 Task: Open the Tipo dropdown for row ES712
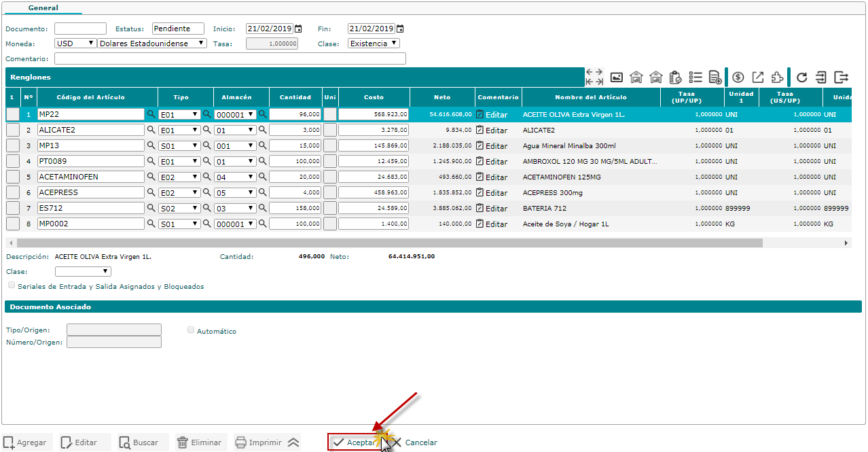179,208
